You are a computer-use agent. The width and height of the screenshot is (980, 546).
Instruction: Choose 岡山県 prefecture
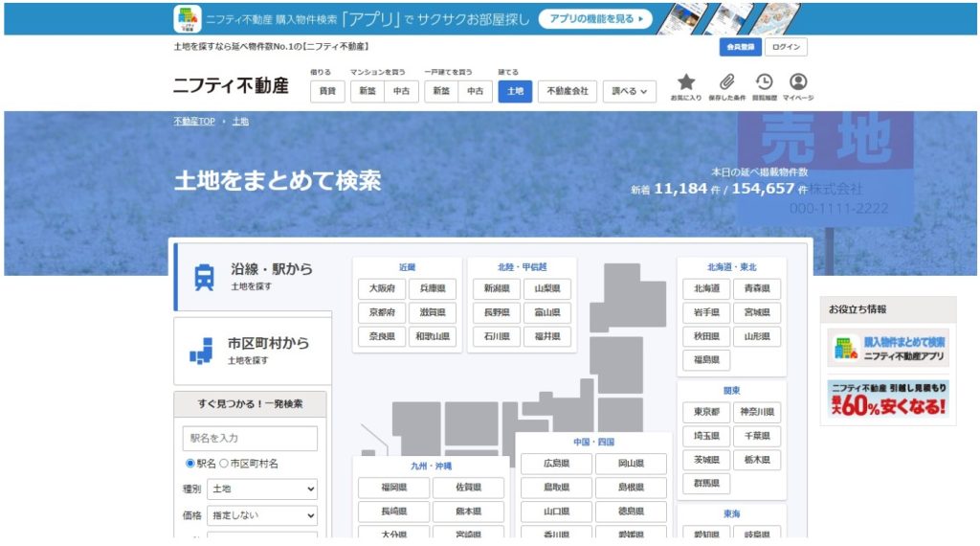(x=631, y=464)
